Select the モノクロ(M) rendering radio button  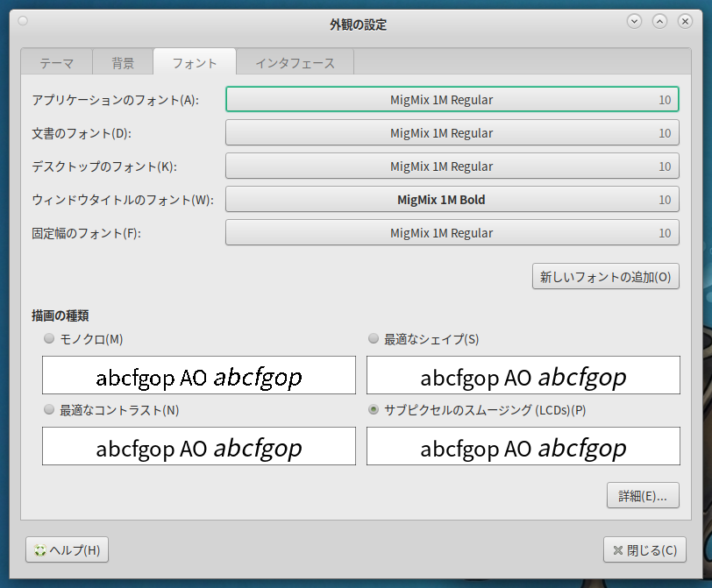[x=49, y=338]
